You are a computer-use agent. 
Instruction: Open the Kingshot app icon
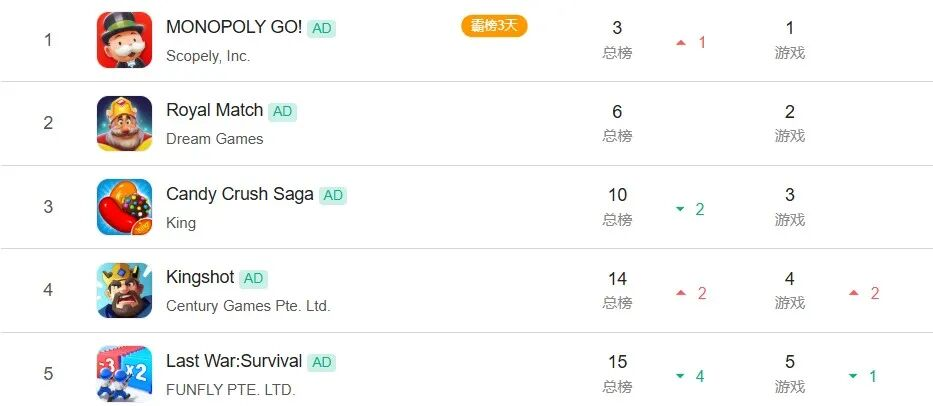tap(124, 290)
